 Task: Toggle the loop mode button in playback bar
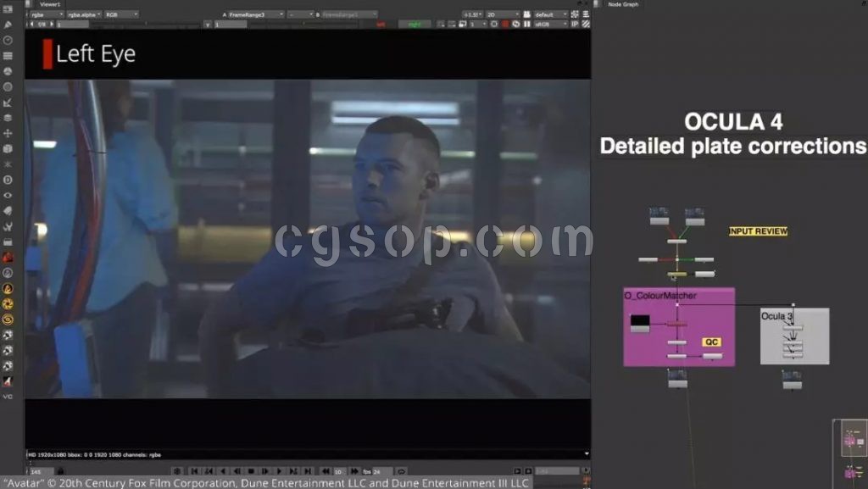401,471
